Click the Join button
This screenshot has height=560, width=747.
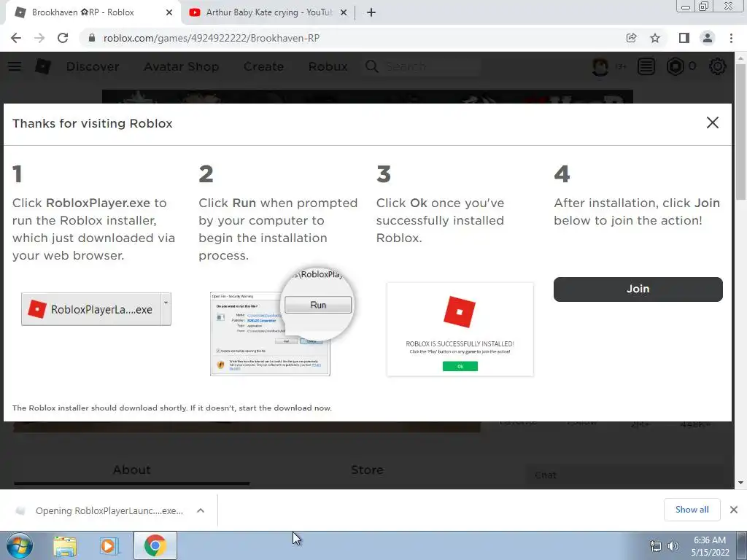(x=638, y=289)
